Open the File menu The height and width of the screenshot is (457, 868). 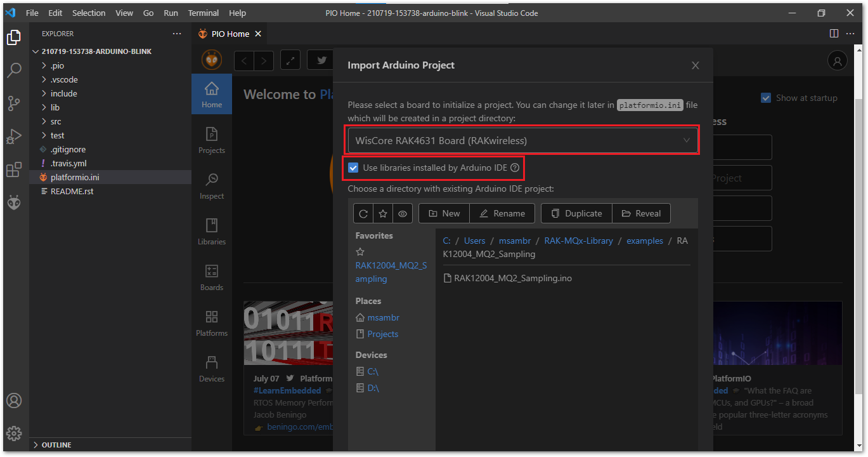[32, 13]
